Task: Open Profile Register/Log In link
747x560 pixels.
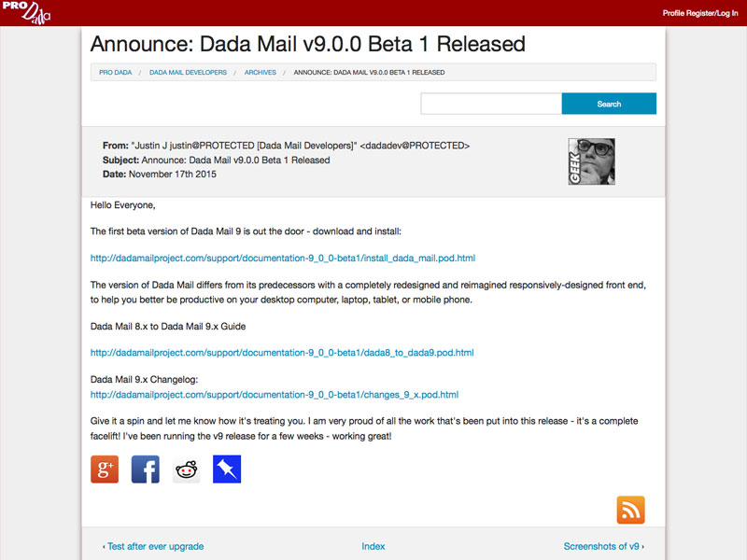Action: click(x=700, y=13)
